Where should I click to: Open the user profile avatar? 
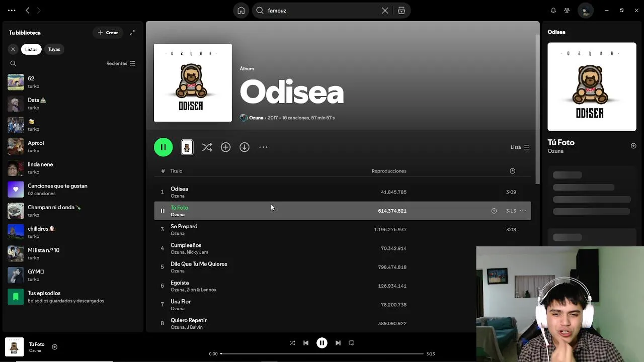click(x=585, y=11)
